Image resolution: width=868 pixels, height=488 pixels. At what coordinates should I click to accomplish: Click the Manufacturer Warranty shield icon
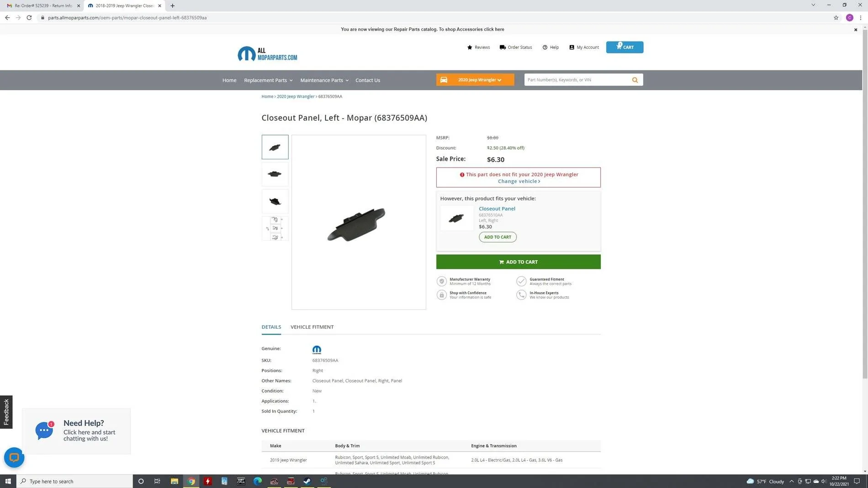click(x=441, y=281)
